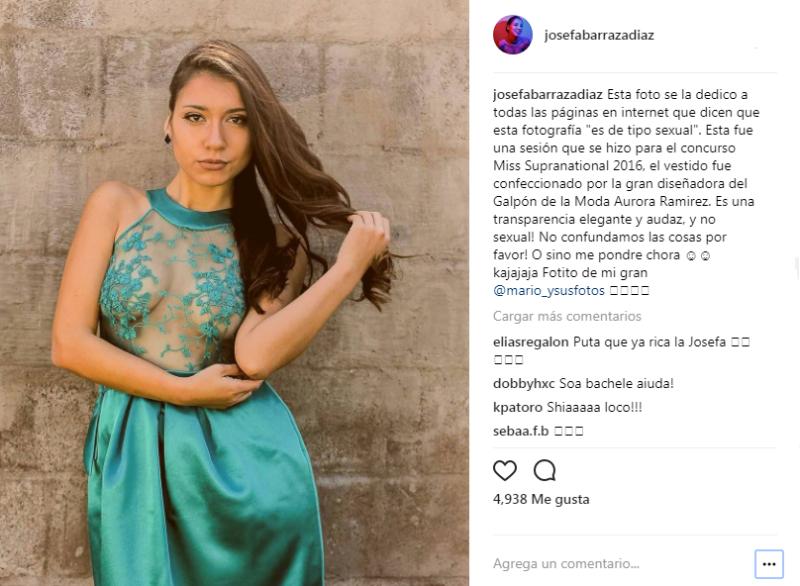Click the 'Soa bachele aiuda!' comment text
This screenshot has height=586, width=800.
[616, 384]
